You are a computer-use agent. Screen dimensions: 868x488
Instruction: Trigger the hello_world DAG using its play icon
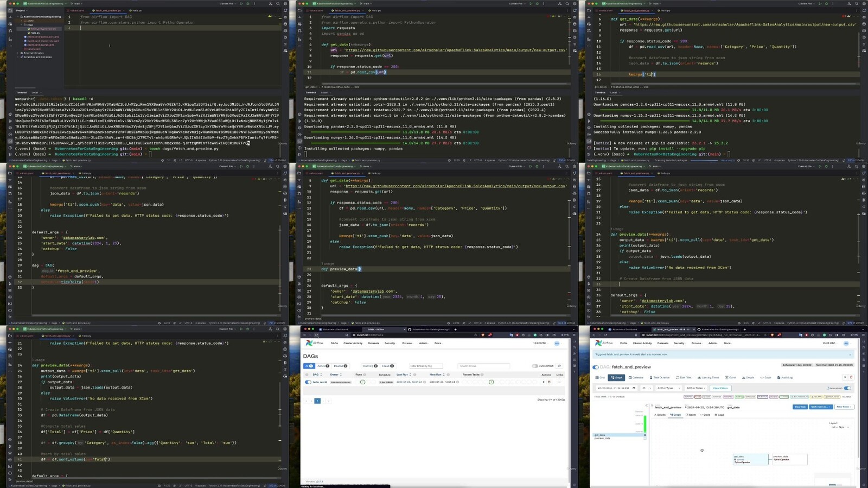[x=544, y=382]
